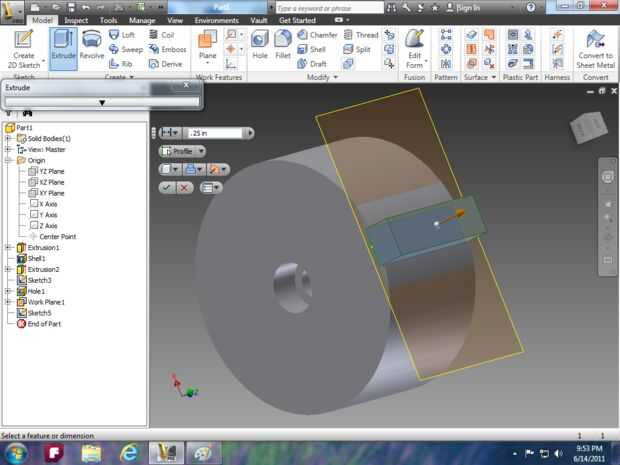Expand the Solid Bodies(1) node
620x465 pixels.
point(8,138)
